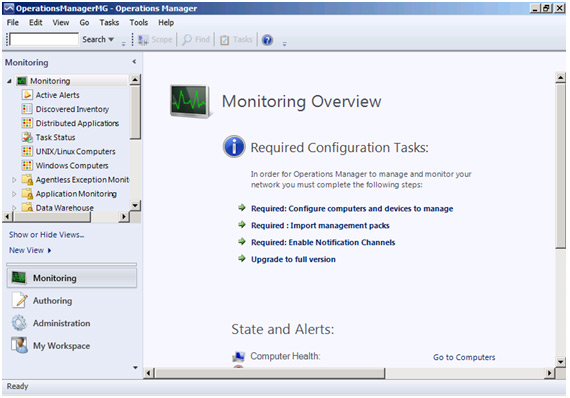The image size is (570, 398).
Task: Switch to the Administration workspace
Action: click(x=72, y=323)
